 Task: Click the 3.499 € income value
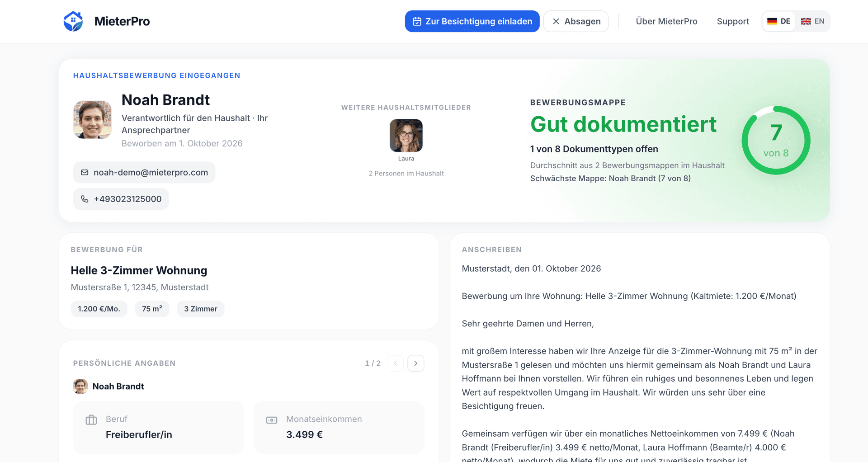(304, 434)
